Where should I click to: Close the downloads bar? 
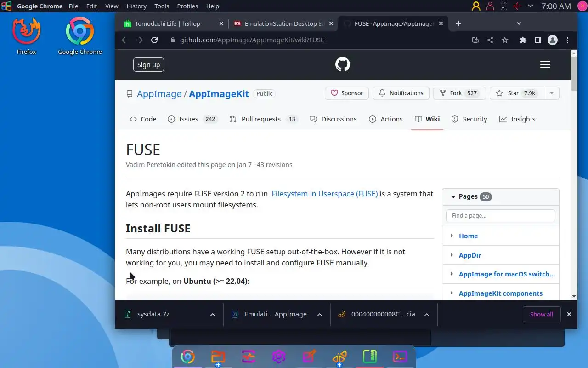(569, 315)
